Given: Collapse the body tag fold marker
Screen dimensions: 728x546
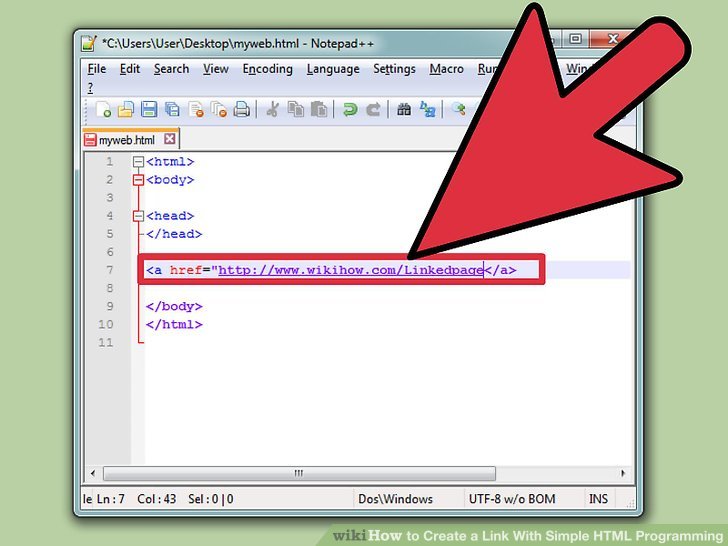Looking at the screenshot, I should coord(138,180).
